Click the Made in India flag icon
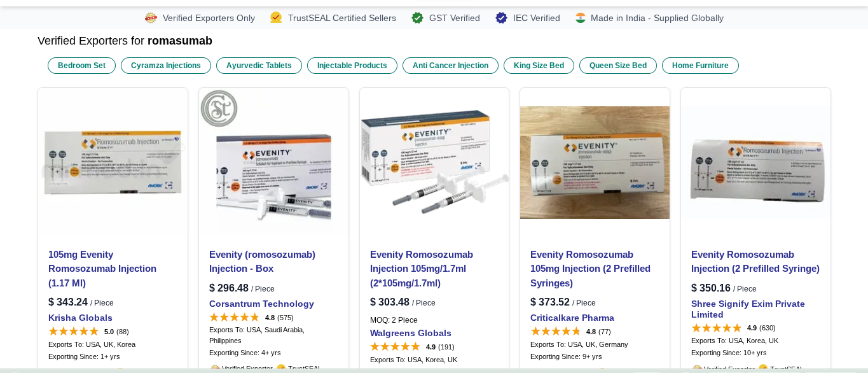This screenshot has width=868, height=373. [x=581, y=18]
